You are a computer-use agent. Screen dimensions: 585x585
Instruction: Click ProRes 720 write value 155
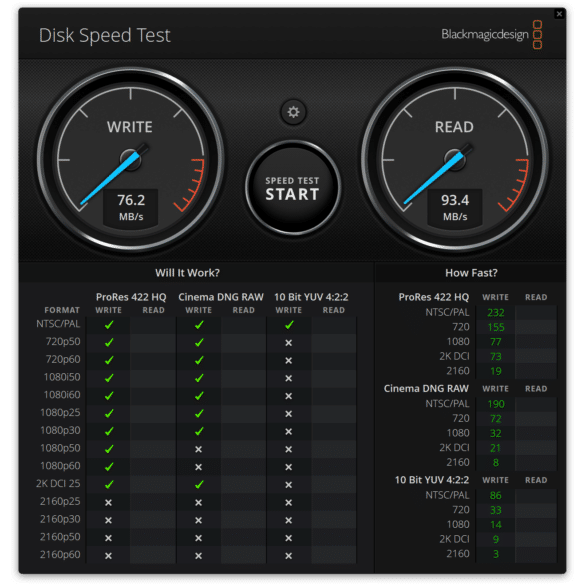(496, 327)
